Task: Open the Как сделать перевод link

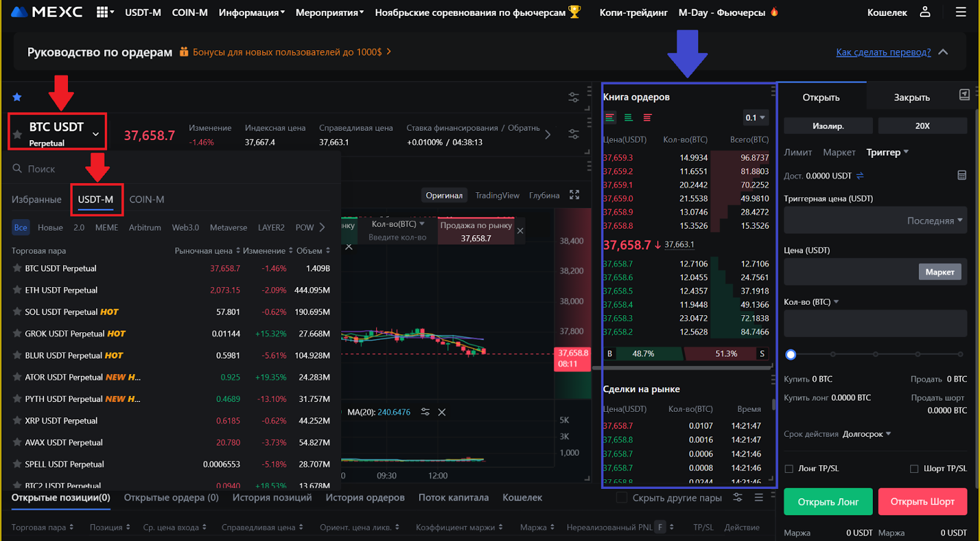Action: point(883,52)
